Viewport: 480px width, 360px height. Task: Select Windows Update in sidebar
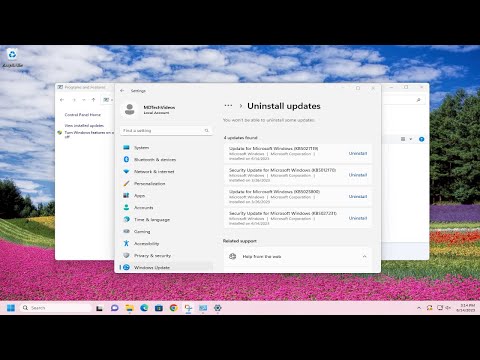pos(166,267)
